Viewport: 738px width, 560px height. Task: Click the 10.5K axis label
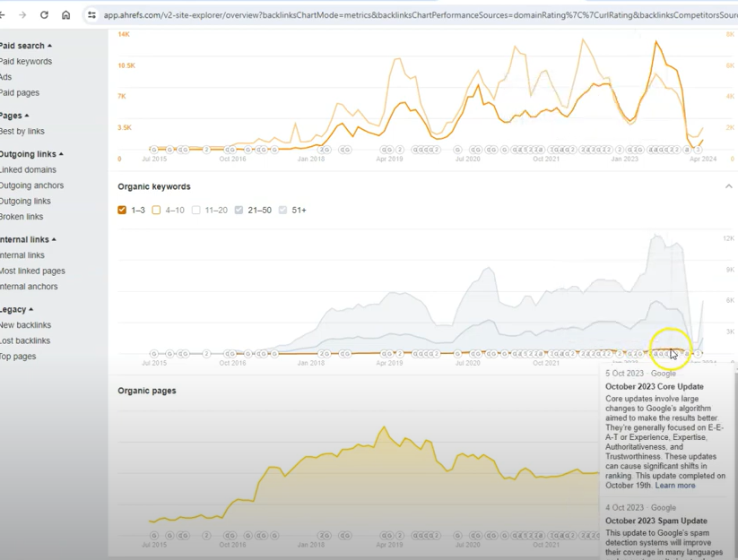point(126,65)
